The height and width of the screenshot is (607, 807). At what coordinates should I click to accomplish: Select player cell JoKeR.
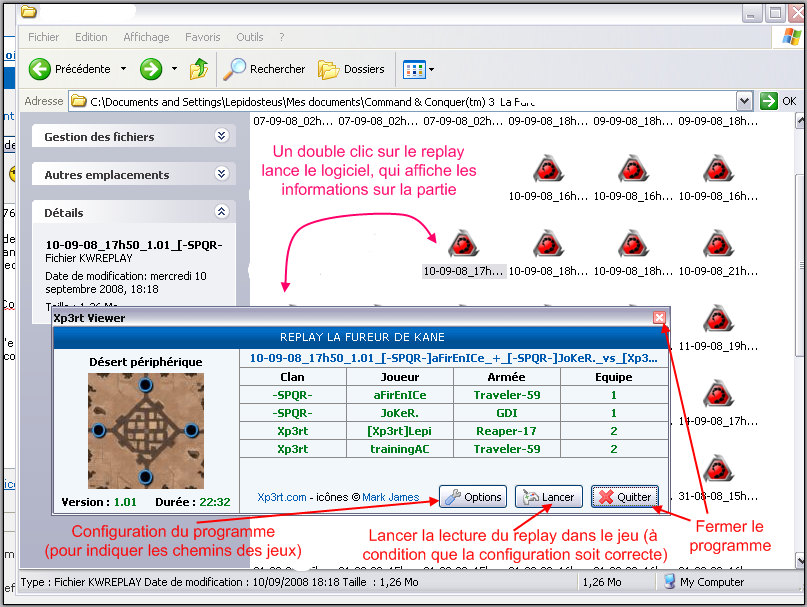400,413
